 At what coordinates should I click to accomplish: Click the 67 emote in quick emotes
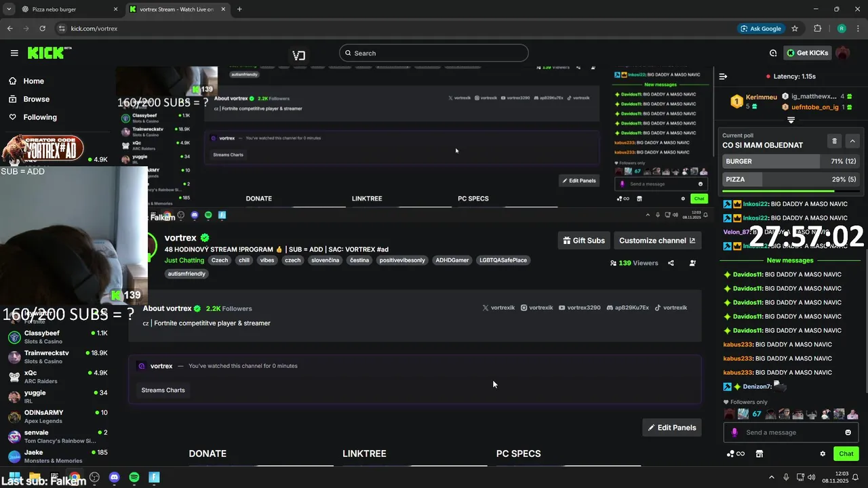click(x=757, y=414)
